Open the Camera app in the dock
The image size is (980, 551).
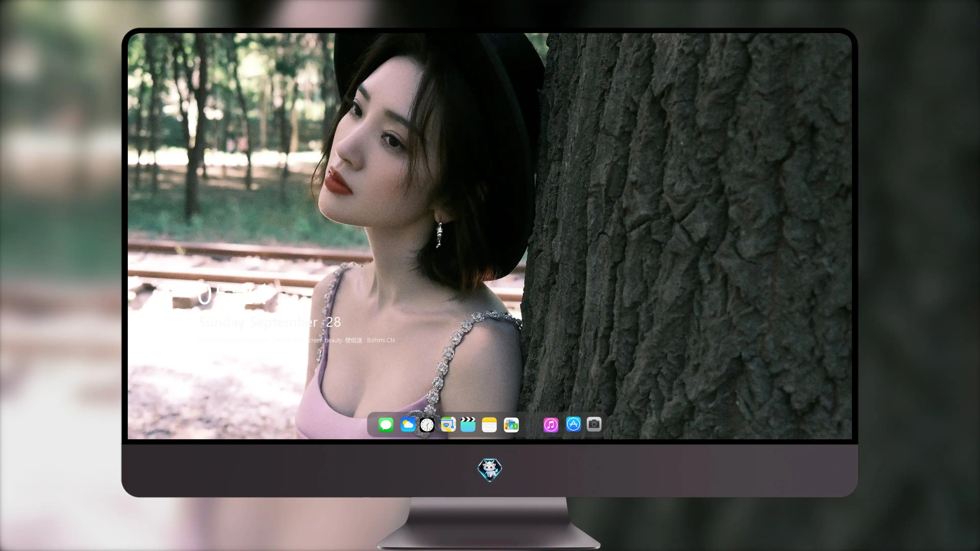pos(594,424)
